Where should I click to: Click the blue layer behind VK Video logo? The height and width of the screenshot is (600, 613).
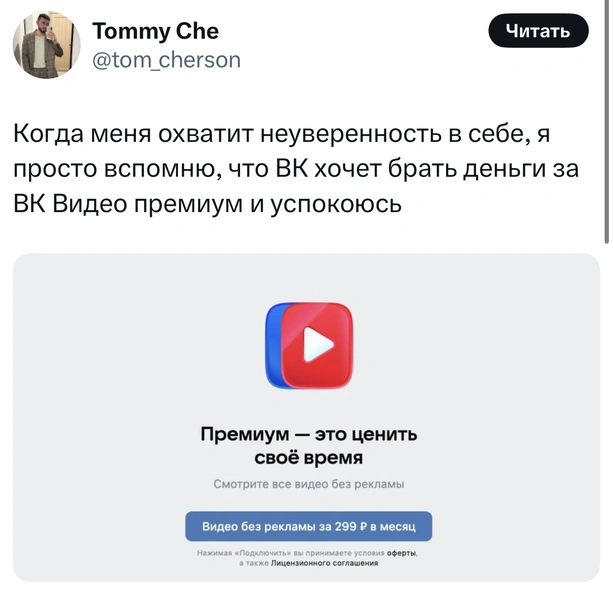coord(273,345)
